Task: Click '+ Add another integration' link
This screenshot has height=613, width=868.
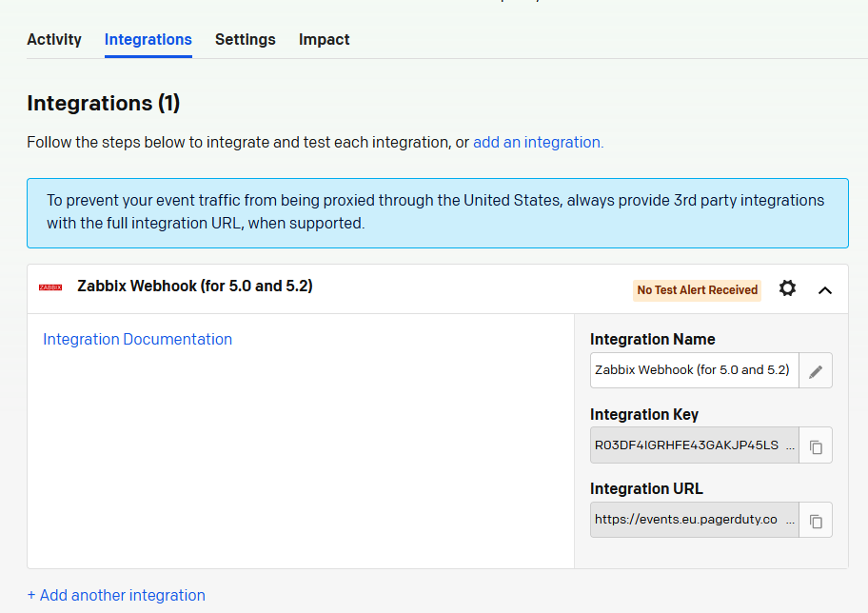Action: tap(116, 596)
